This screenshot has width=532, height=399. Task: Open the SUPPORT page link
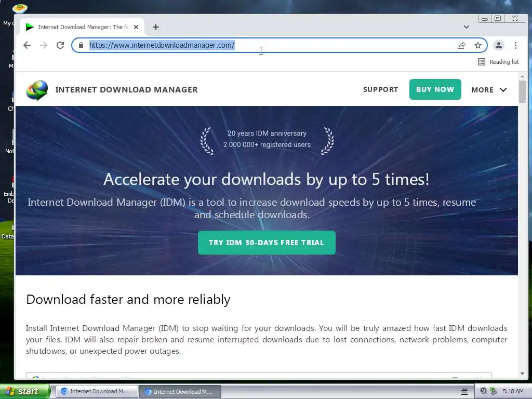(x=380, y=89)
